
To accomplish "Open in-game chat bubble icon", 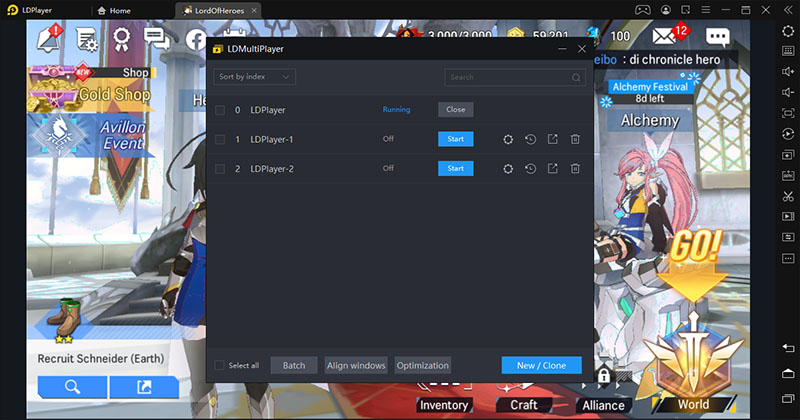I will pos(717,37).
